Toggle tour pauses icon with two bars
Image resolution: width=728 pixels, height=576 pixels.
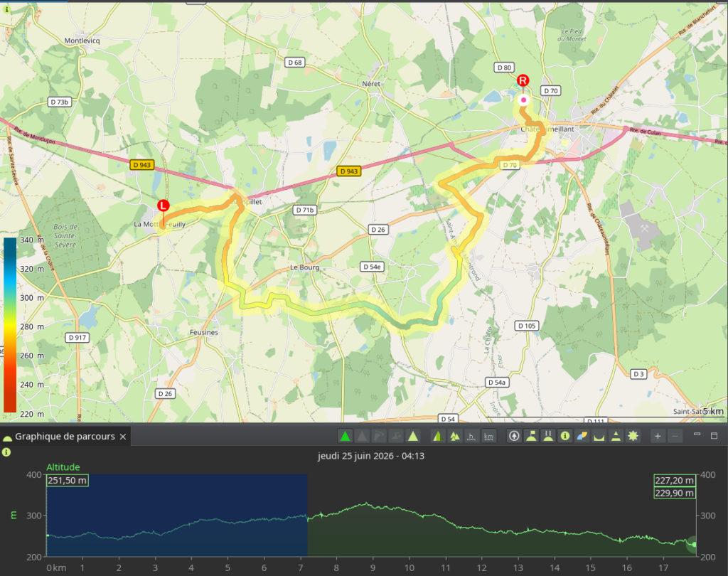point(548,436)
